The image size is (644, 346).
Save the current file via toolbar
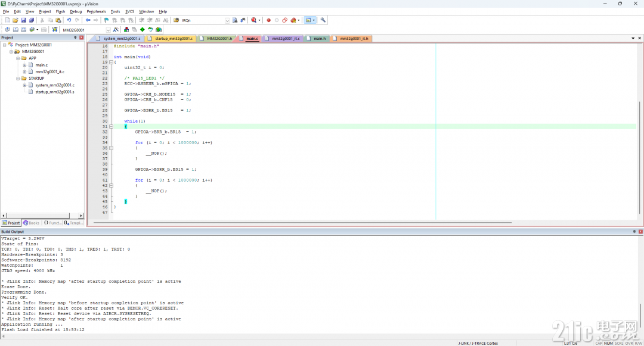(23, 20)
